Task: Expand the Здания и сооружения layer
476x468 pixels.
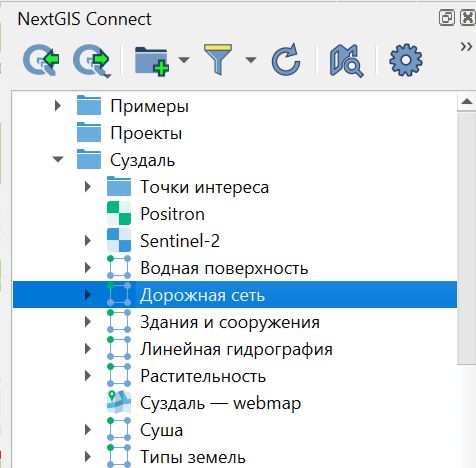Action: coord(88,321)
